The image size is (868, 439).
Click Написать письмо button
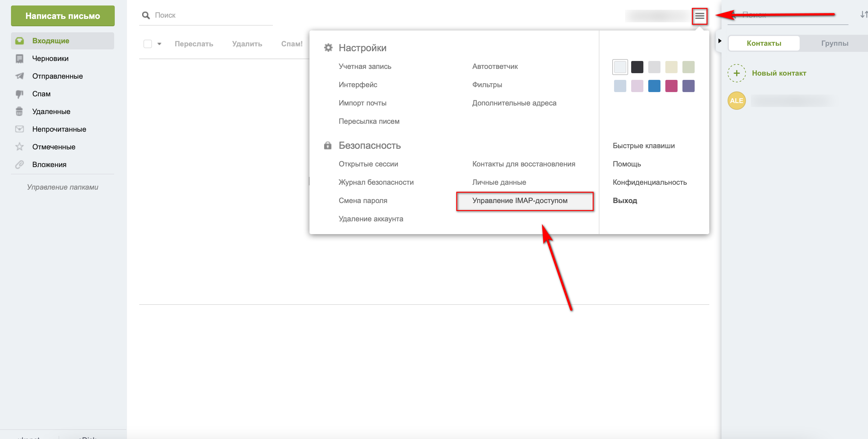tap(63, 16)
